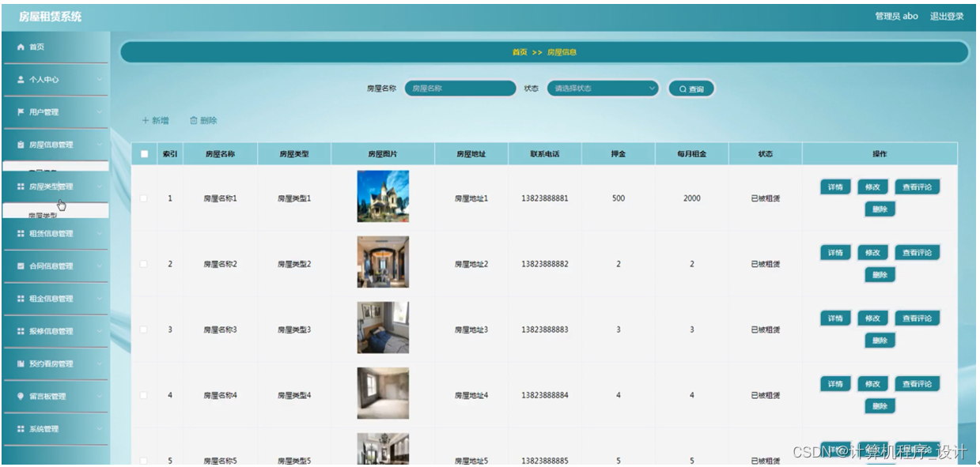Screen dimensions: 980x467
Task: Click 管理员 abo account label
Action: tap(896, 16)
